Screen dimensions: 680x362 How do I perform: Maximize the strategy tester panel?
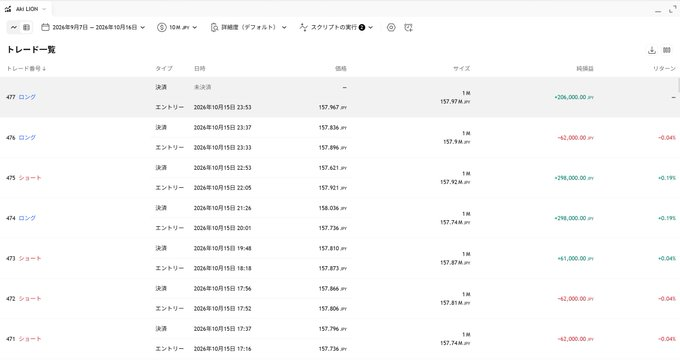point(673,9)
